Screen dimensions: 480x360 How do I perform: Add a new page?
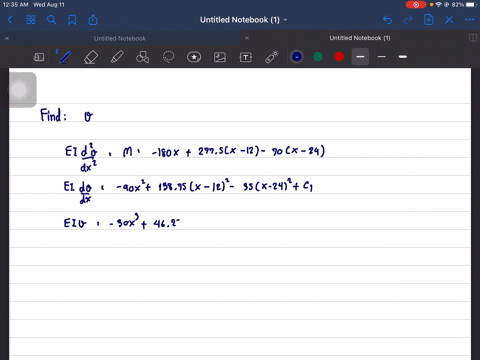click(428, 20)
